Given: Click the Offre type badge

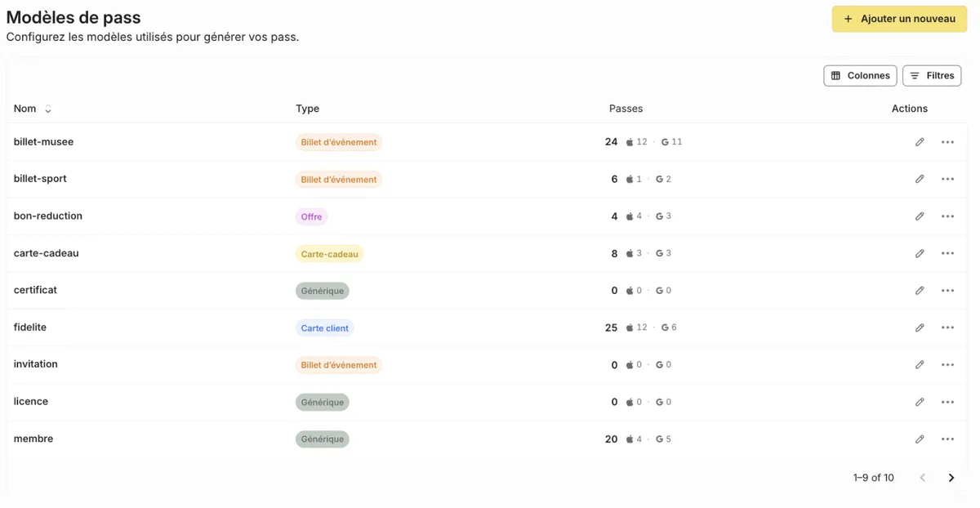Looking at the screenshot, I should (311, 216).
